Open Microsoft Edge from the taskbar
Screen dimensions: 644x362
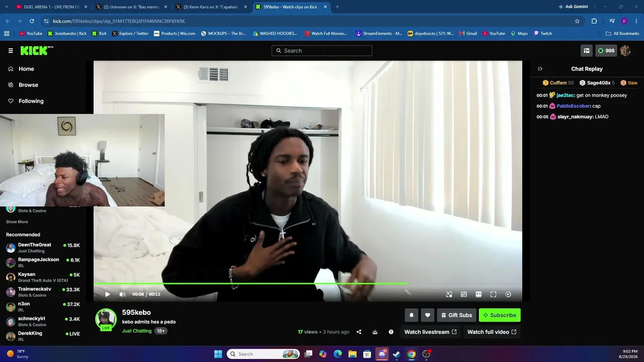[338, 354]
